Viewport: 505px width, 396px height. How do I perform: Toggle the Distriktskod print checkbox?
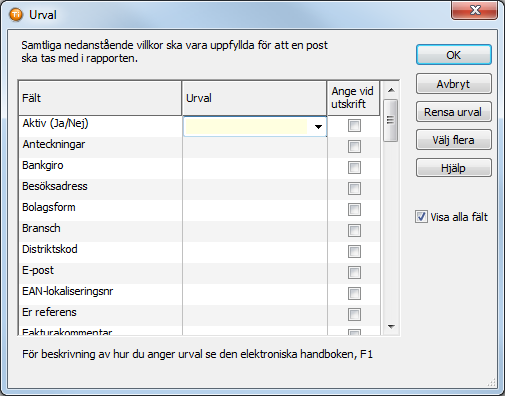tap(354, 252)
